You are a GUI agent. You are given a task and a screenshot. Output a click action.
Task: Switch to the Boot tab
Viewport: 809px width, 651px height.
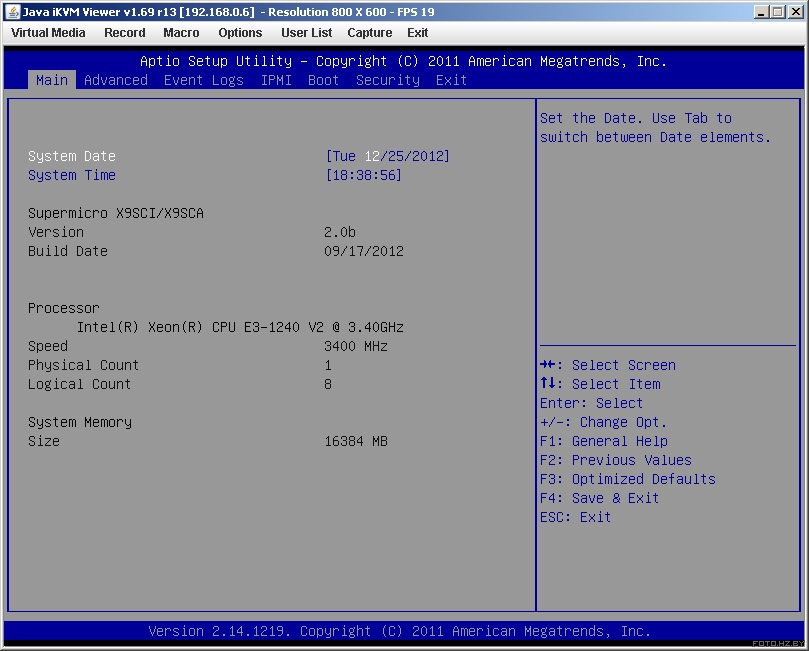coord(323,80)
